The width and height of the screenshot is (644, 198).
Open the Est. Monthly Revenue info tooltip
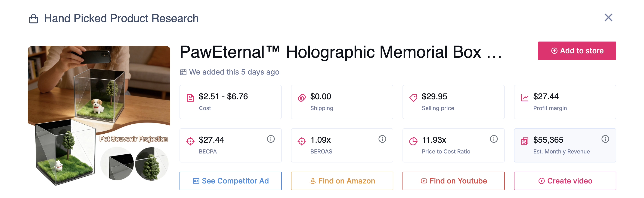pos(606,139)
